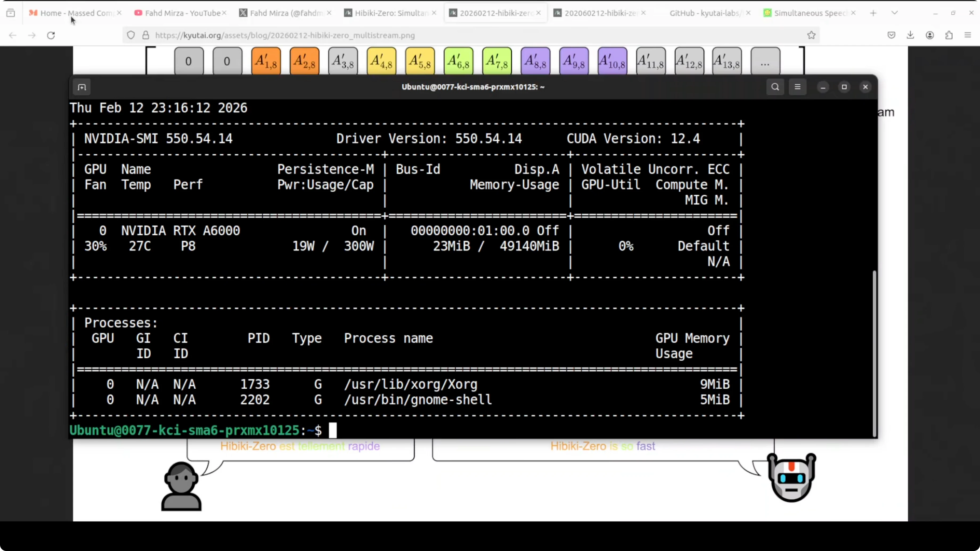The image size is (980, 551).
Task: Add new terminal tab icon
Action: 82,88
